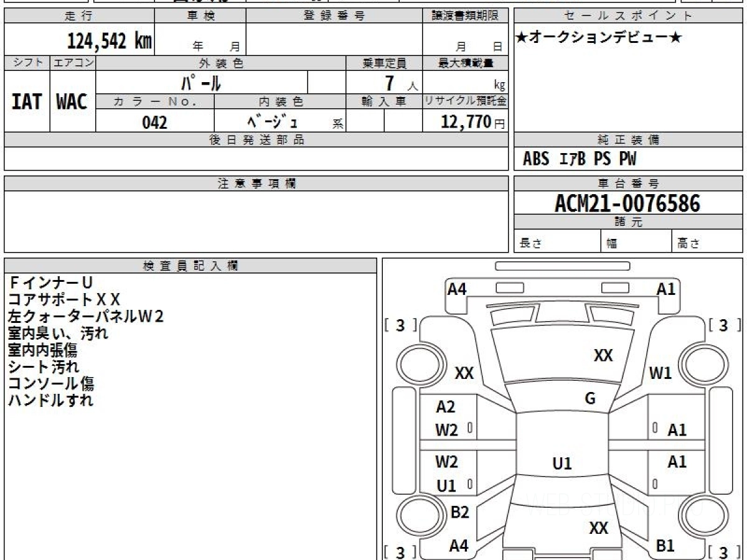Select the note 左クォーターパネルW2

[x=86, y=317]
